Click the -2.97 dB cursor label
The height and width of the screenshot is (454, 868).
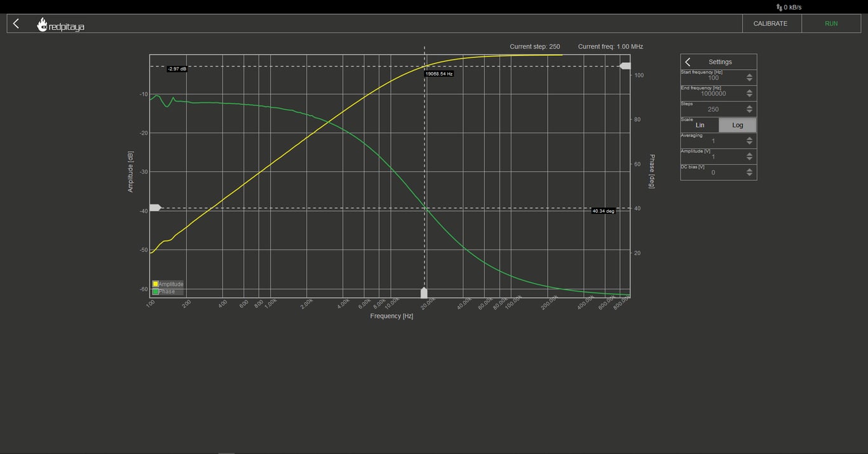[177, 69]
